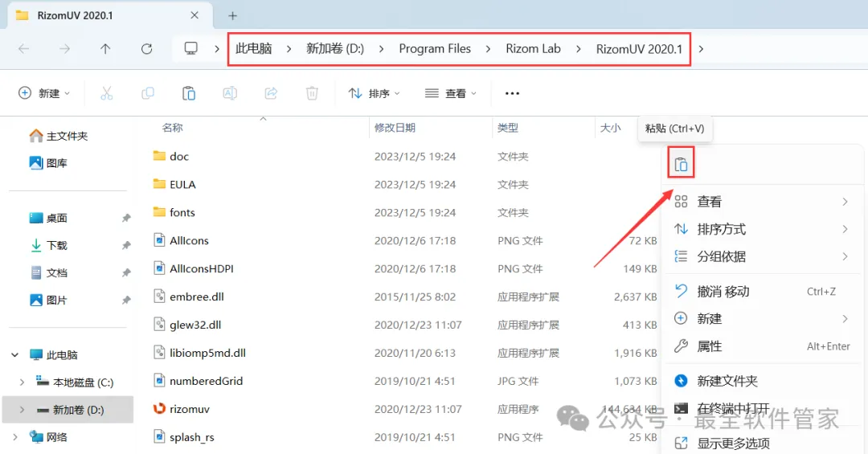
Task: Click the PC monitor icon in address bar
Action: coord(191,49)
